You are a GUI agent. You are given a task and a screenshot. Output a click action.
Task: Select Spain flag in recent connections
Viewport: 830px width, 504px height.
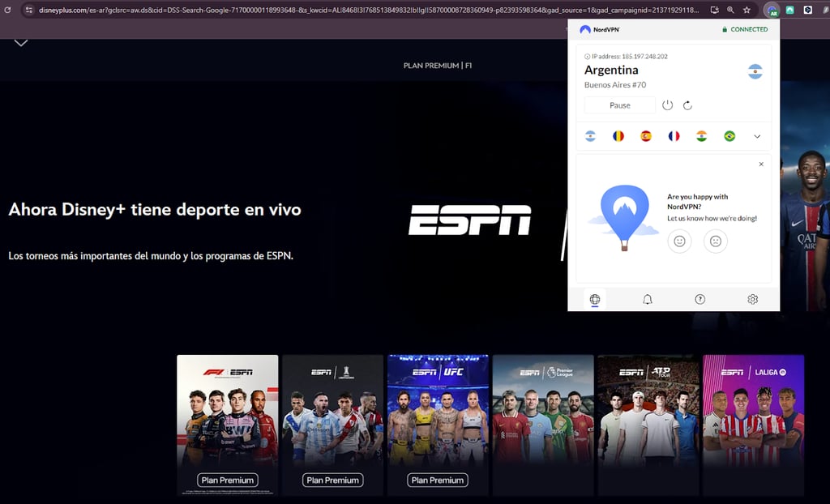(x=646, y=136)
